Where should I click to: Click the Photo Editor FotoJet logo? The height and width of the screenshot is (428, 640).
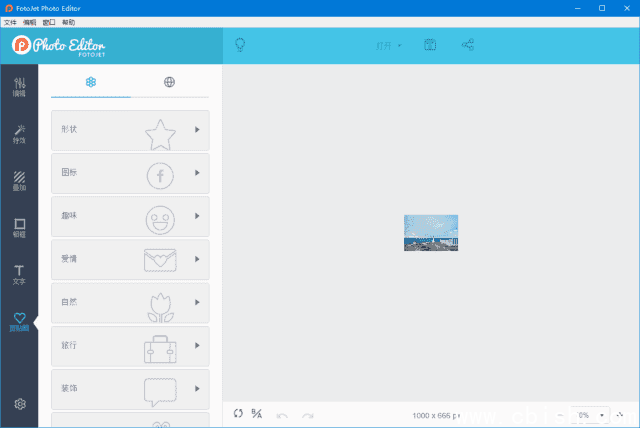tap(58, 45)
